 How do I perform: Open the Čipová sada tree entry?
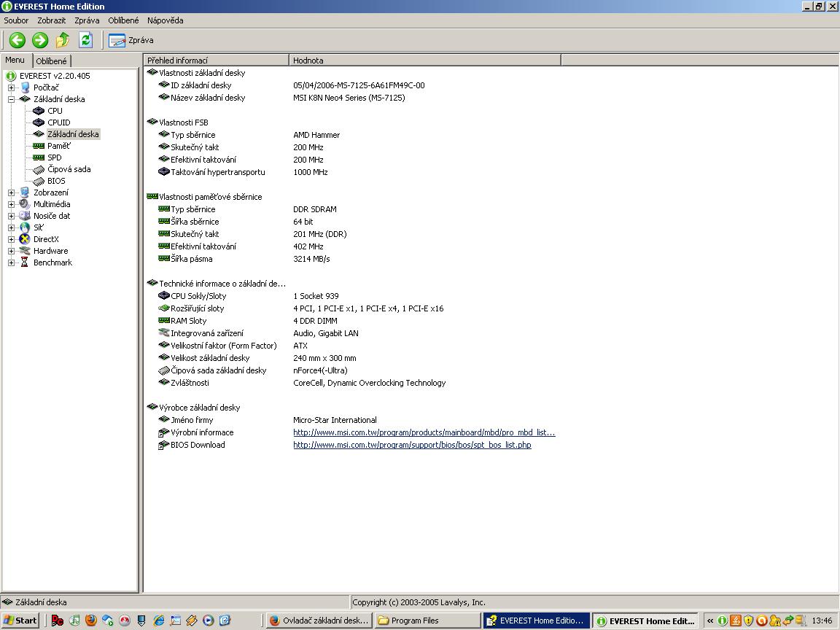(69, 169)
